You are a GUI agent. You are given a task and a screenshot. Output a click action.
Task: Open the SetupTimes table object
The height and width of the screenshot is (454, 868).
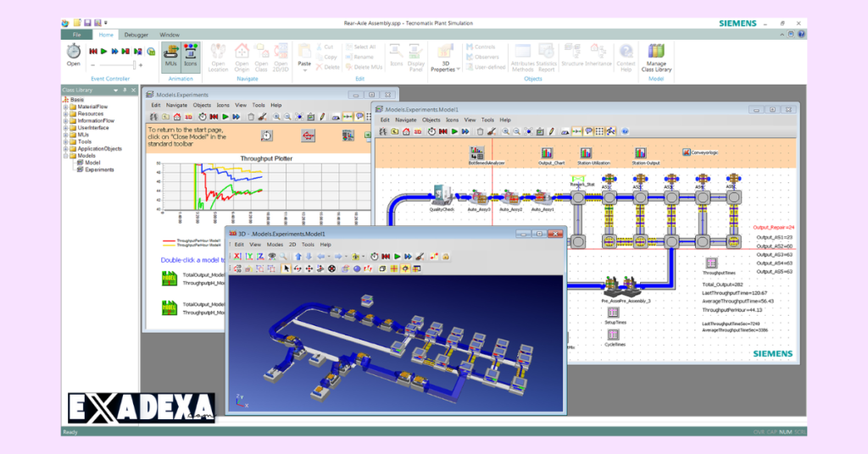point(613,313)
